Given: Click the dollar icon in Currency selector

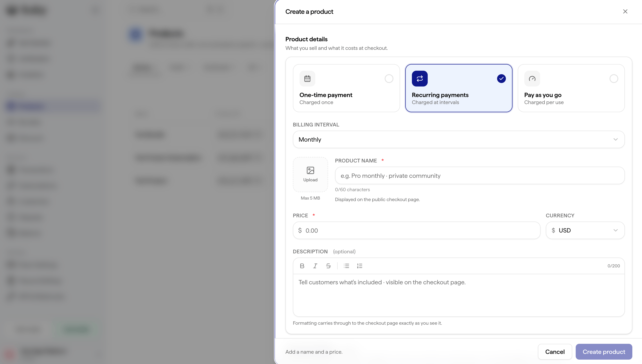Looking at the screenshot, I should pos(553,230).
